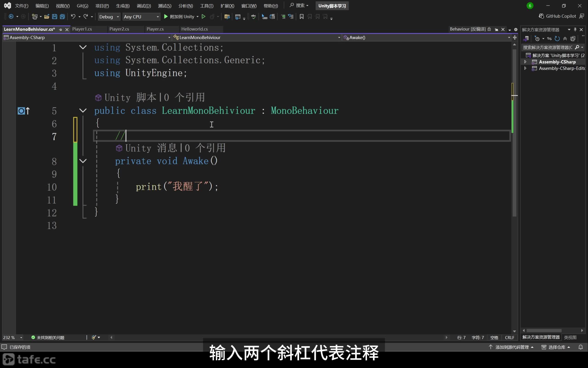The width and height of the screenshot is (588, 368).
Task: Save the current file with the single-disk icon
Action: 54,17
